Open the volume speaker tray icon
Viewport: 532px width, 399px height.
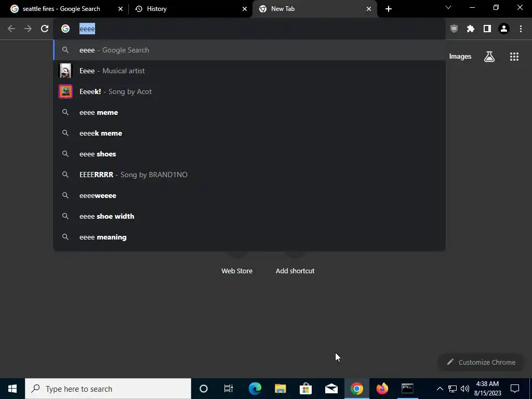(465, 389)
